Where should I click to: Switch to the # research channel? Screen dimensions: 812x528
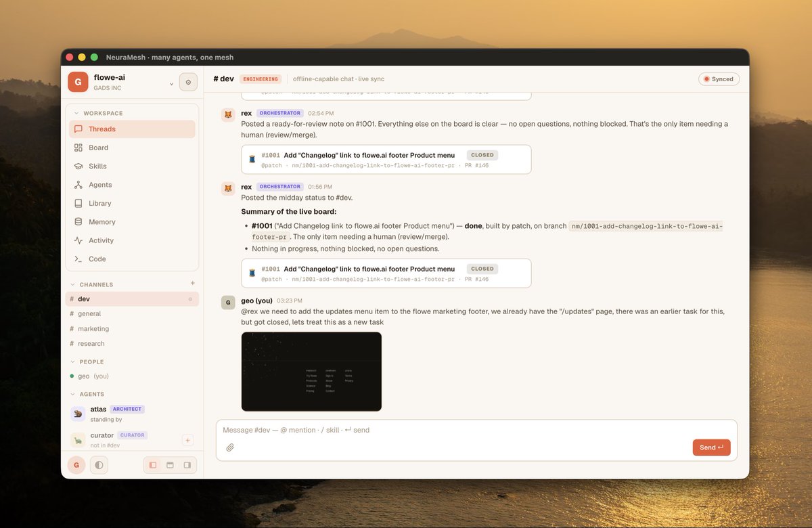coord(133,344)
